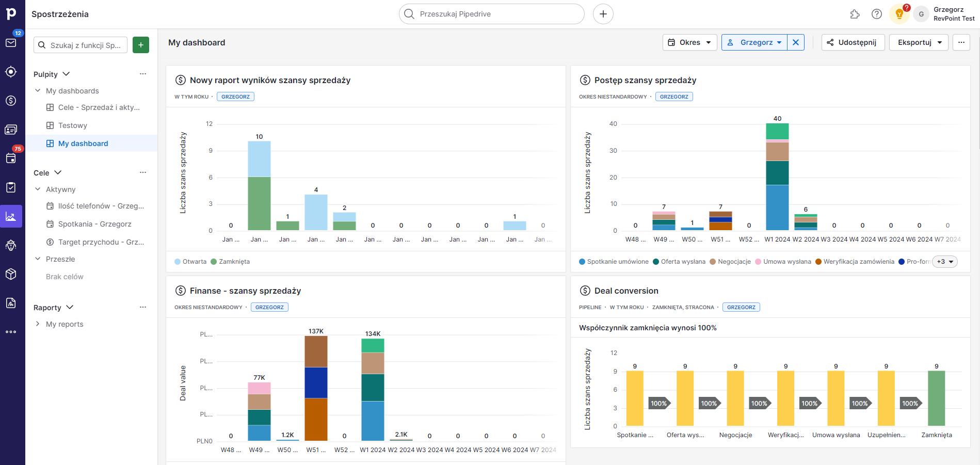
Task: Open the Eksportuj dropdown
Action: click(x=919, y=42)
